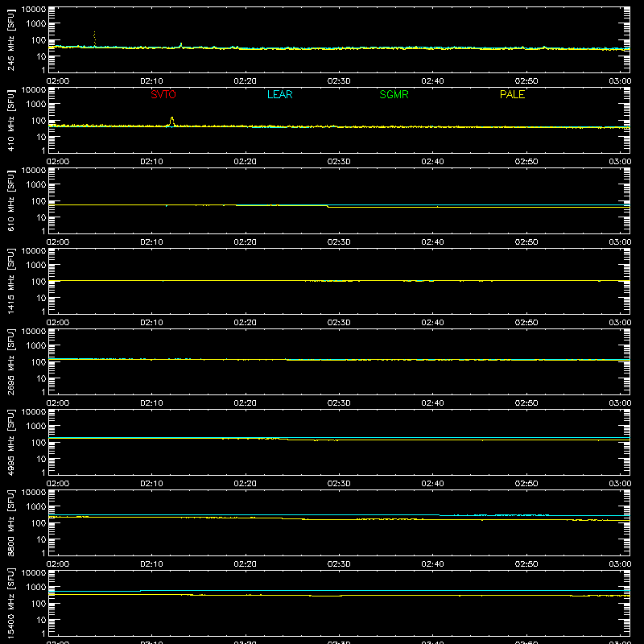Screen dimensions: 644x644
Task: Click the yellow PALE station label
Action: tap(512, 94)
